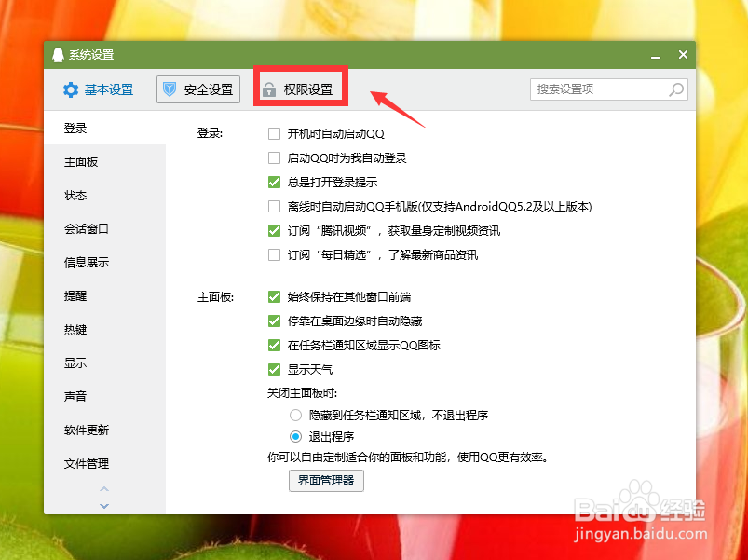Select the 退出程序 radio button
This screenshot has height=560, width=748.
tap(295, 435)
